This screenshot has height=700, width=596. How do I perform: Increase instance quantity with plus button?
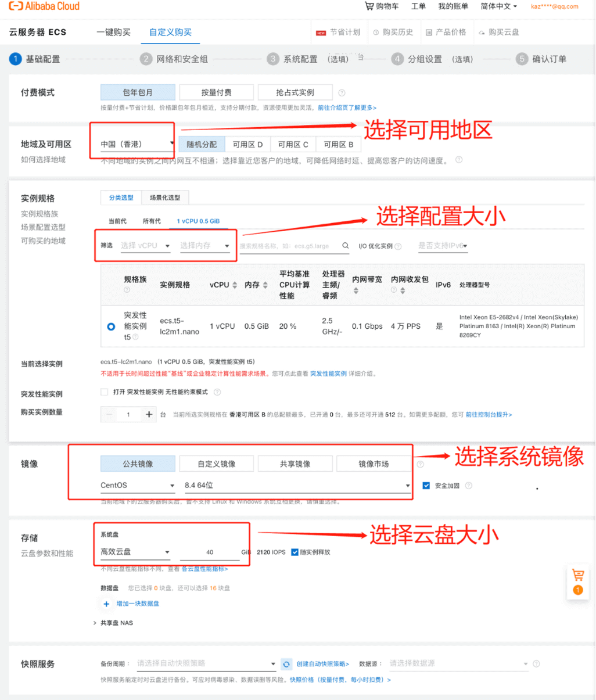(x=149, y=414)
